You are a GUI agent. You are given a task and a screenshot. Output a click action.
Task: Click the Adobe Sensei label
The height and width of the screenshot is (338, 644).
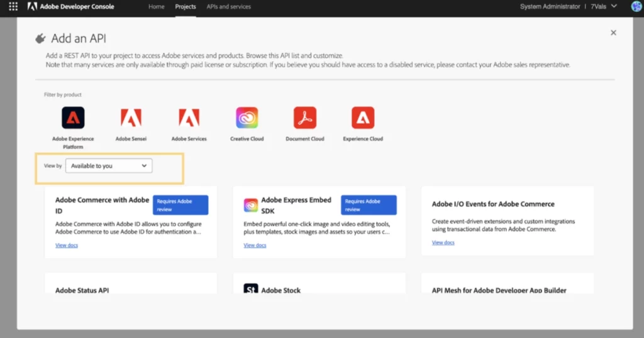click(131, 139)
